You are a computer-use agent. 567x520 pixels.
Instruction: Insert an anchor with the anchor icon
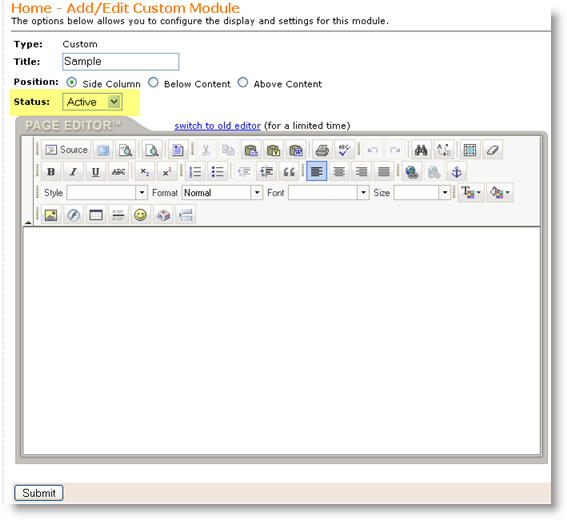click(456, 171)
